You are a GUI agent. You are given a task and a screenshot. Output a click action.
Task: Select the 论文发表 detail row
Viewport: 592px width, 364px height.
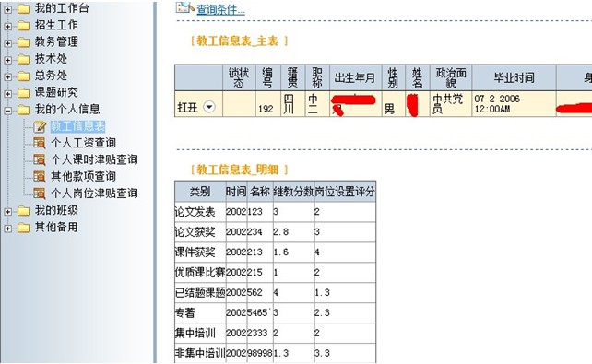pos(275,212)
